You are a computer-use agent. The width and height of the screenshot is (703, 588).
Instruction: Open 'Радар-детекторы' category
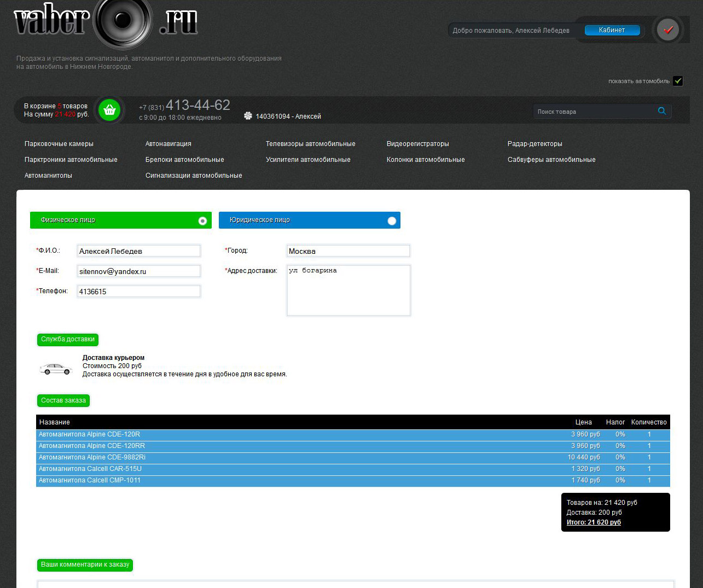click(x=535, y=144)
